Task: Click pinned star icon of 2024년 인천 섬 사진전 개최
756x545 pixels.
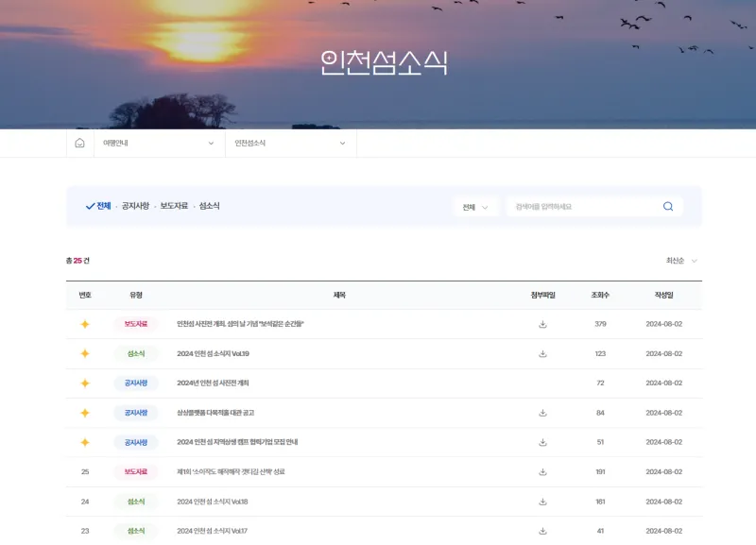Action: (84, 383)
